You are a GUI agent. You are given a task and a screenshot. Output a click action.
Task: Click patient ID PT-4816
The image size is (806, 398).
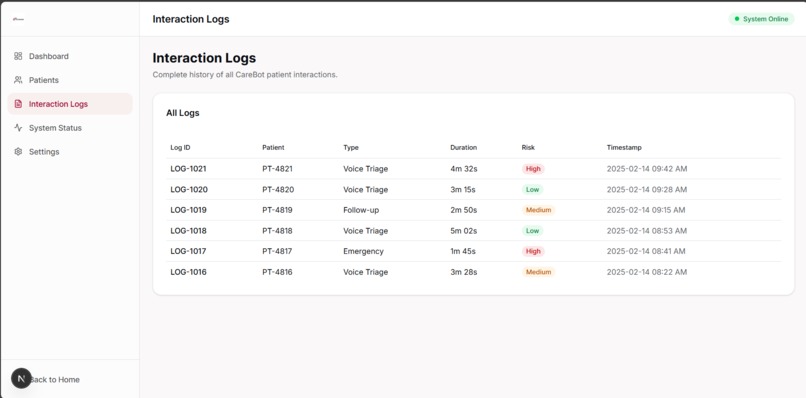click(278, 272)
